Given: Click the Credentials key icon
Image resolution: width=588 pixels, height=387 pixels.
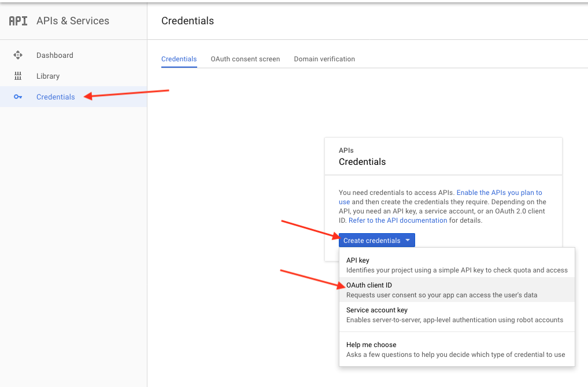Looking at the screenshot, I should click(18, 97).
